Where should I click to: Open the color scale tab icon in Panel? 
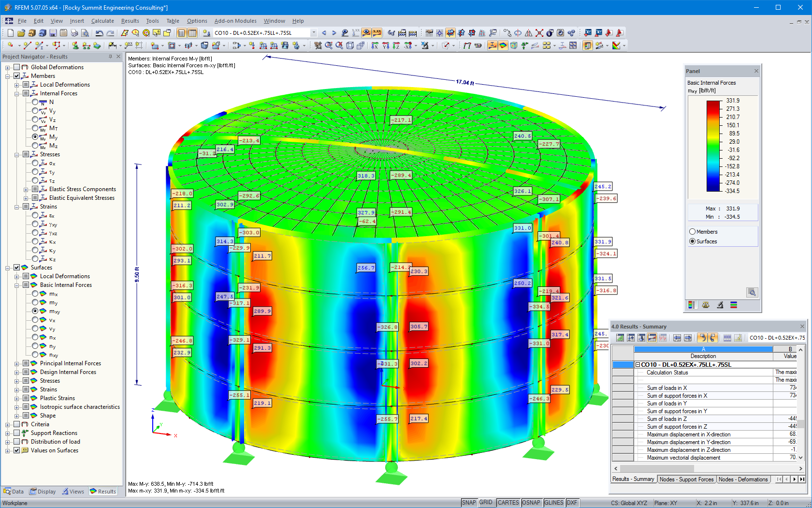[692, 305]
